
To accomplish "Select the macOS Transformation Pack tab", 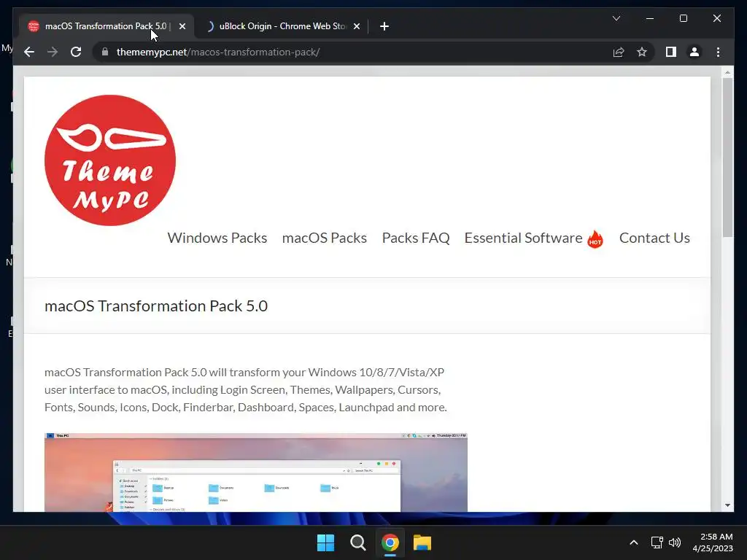I will coord(105,26).
